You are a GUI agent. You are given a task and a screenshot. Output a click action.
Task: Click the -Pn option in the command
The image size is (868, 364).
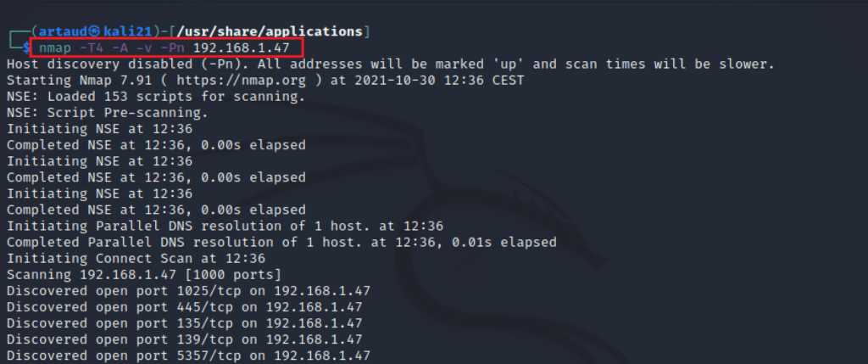172,48
